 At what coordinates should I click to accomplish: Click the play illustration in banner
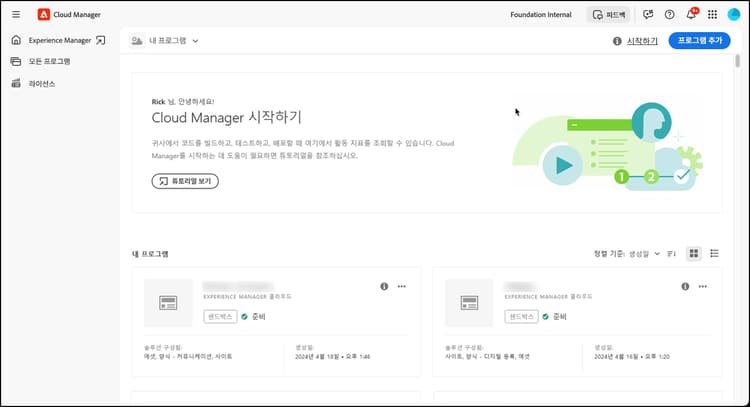tap(562, 165)
